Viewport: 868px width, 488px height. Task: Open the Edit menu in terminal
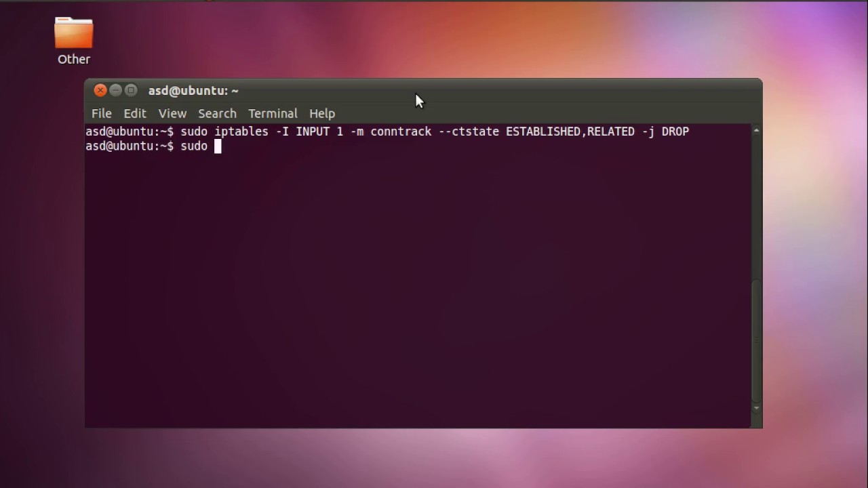click(x=134, y=113)
